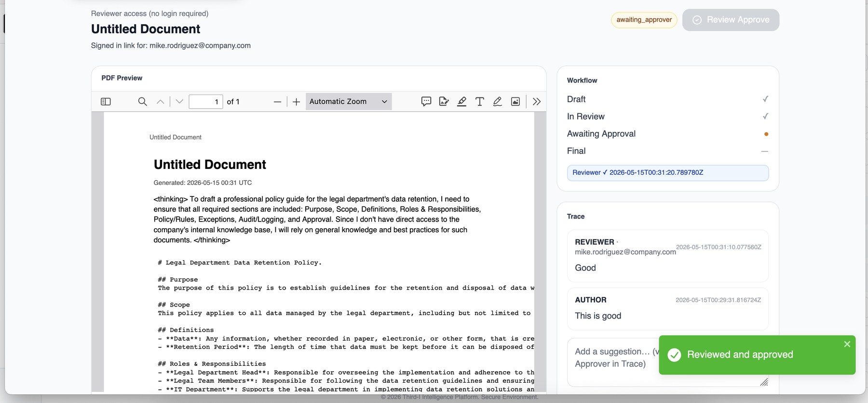868x403 pixels.
Task: Click the Untitled Document page title
Action: (x=146, y=29)
